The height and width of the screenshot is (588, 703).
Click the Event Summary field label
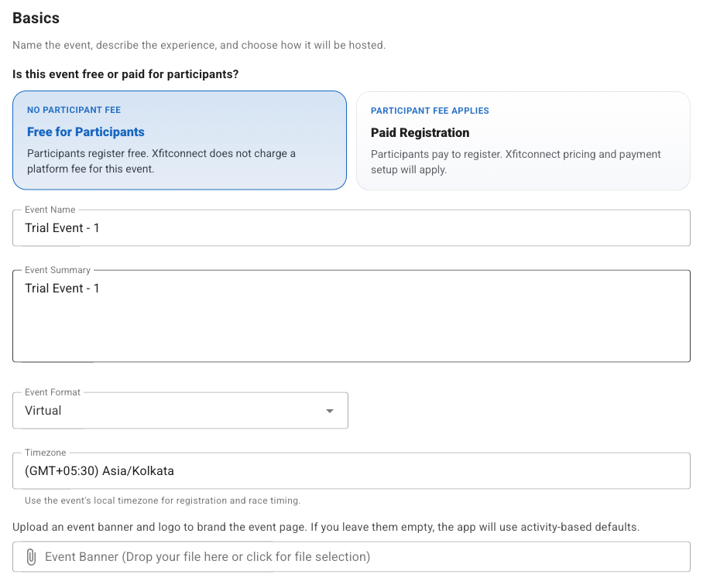coord(58,270)
